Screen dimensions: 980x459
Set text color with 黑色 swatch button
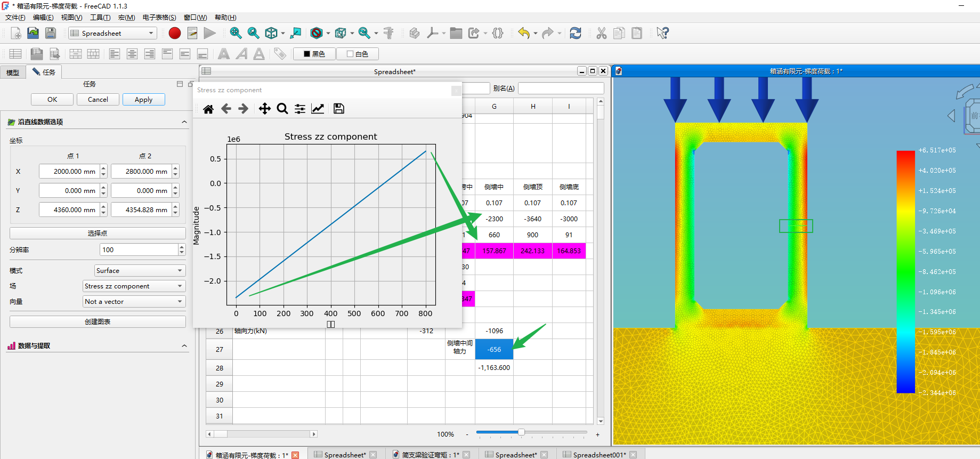pos(314,54)
